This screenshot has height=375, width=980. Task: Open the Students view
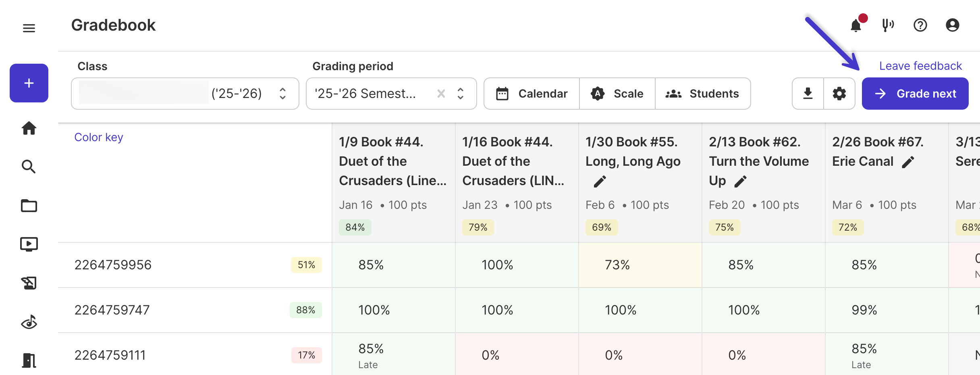tap(703, 94)
